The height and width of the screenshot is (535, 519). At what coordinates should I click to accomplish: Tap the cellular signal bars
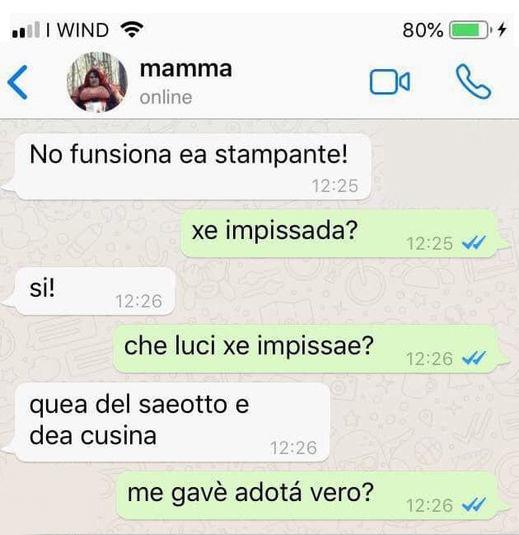click(x=26, y=30)
